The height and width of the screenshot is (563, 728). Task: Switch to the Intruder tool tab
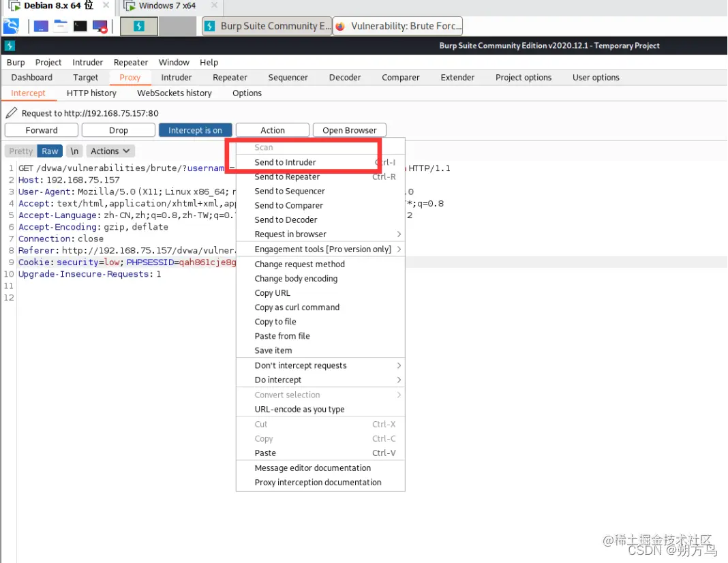point(177,78)
